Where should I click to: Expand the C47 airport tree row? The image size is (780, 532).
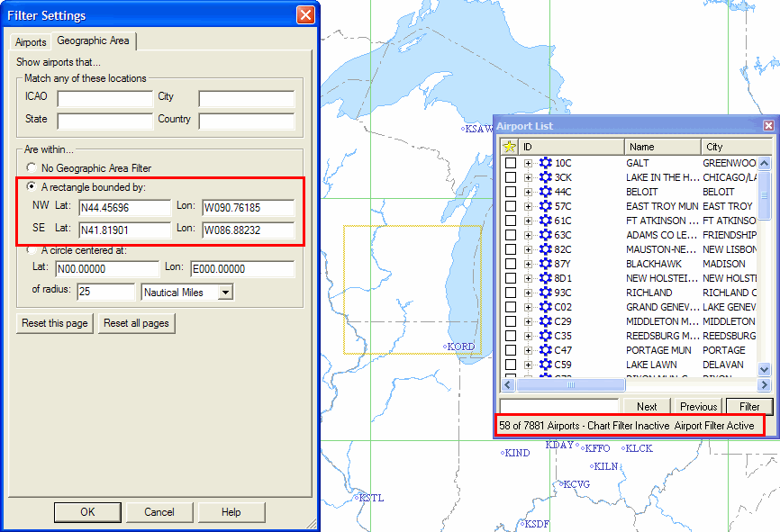click(528, 350)
